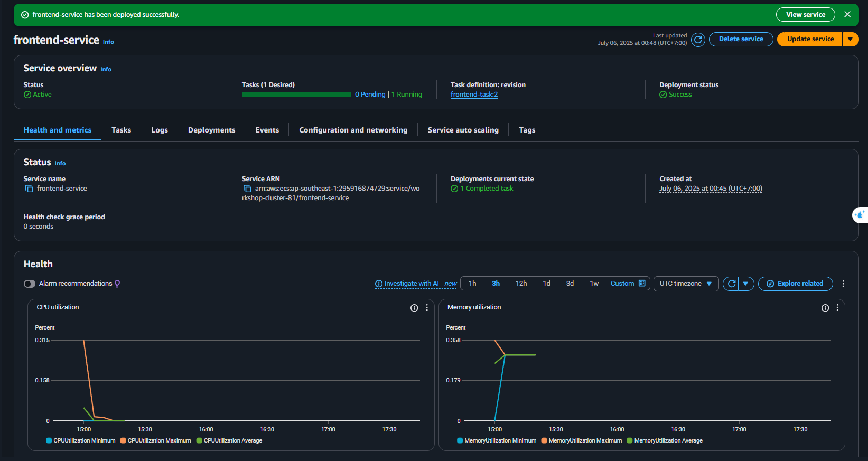Click the Active status text
This screenshot has width=868, height=461.
point(42,95)
